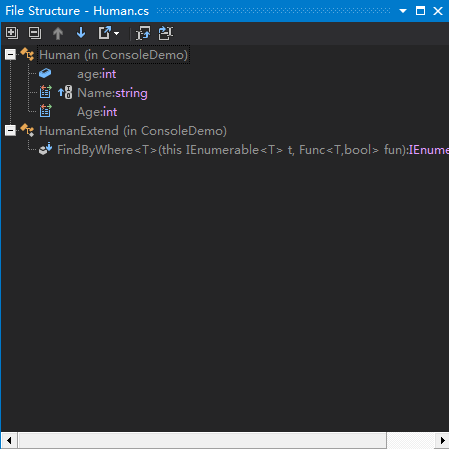Click the blue field icon beside age
The width and height of the screenshot is (449, 449).
pos(45,73)
